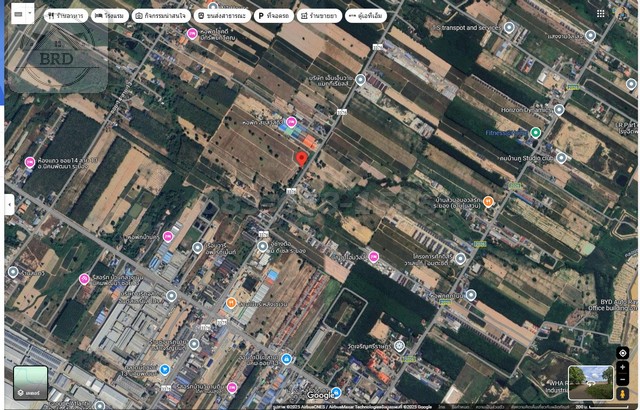
Task: Click the red dropped location pin
Action: pos(302,159)
